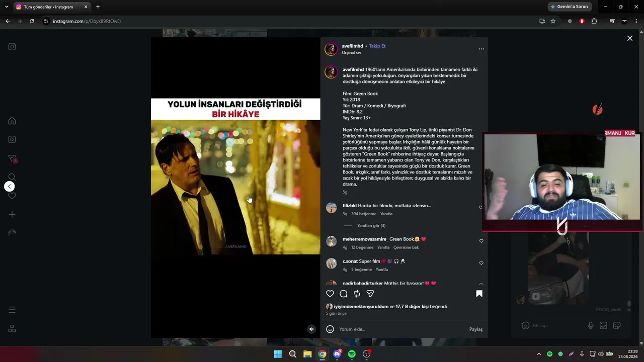Close the post overlay with the X
The width and height of the screenshot is (644, 362).
tap(629, 38)
